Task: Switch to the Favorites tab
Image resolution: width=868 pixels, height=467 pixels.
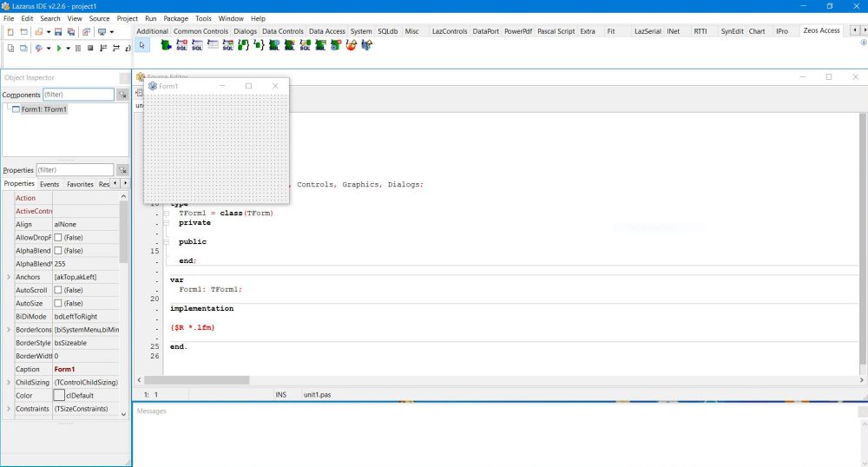Action: (80, 184)
